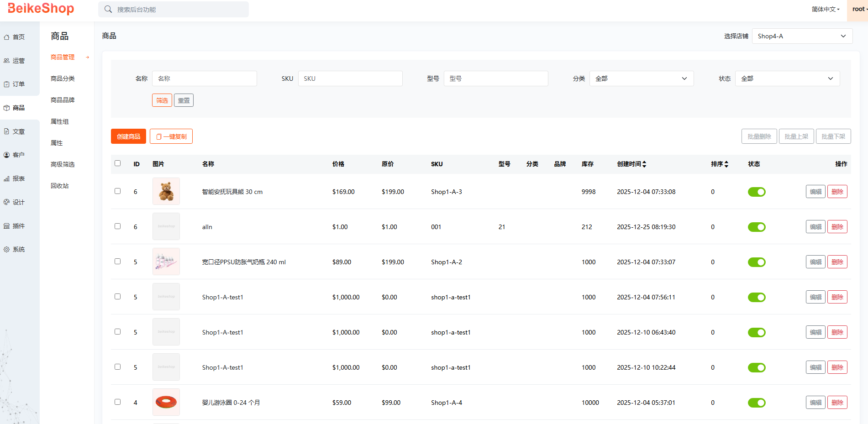Open the Customers sidebar icon

[7, 155]
